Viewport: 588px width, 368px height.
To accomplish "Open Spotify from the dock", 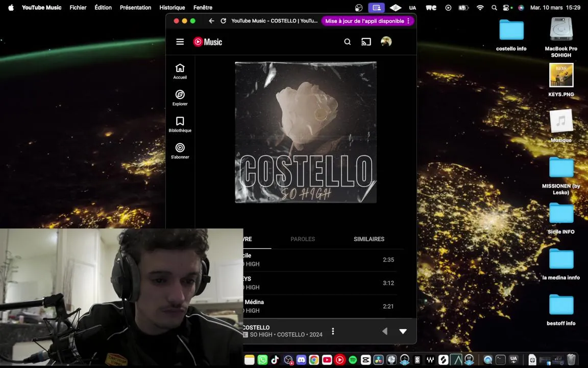I will [353, 360].
